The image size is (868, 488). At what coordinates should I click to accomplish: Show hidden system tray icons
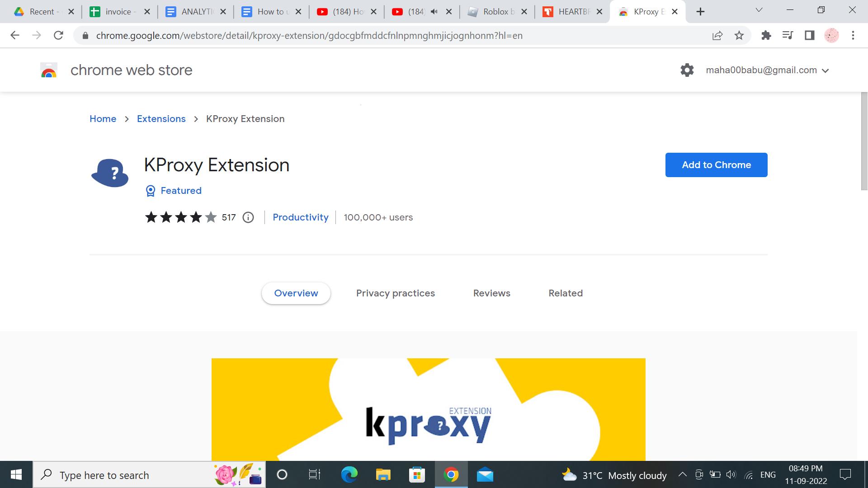click(683, 474)
